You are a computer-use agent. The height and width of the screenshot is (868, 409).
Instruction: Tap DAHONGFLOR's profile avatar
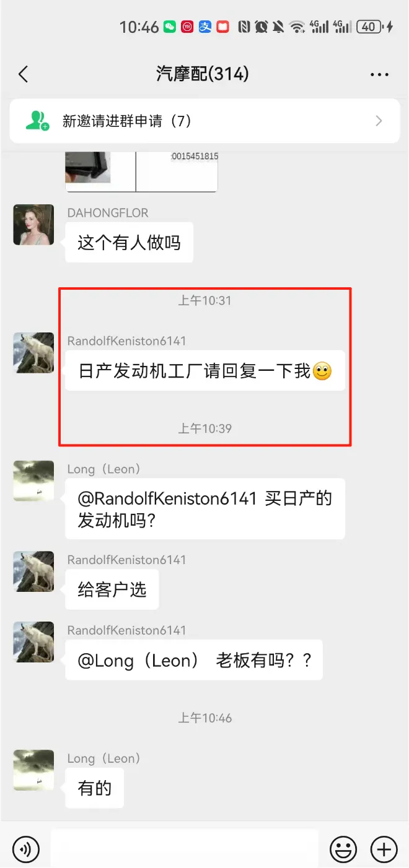(33, 225)
